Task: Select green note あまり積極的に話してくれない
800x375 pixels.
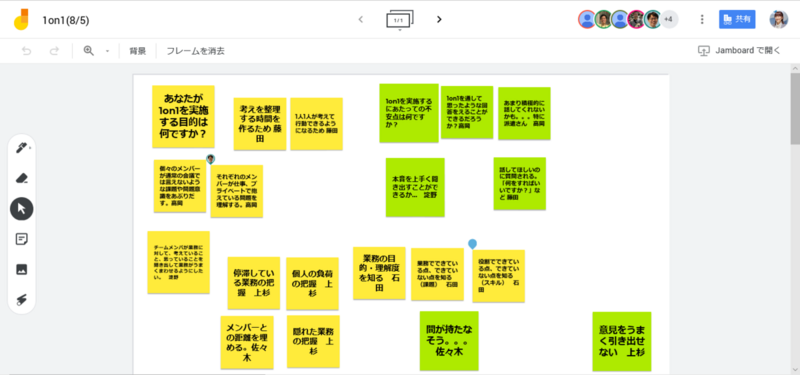Action: 524,113
